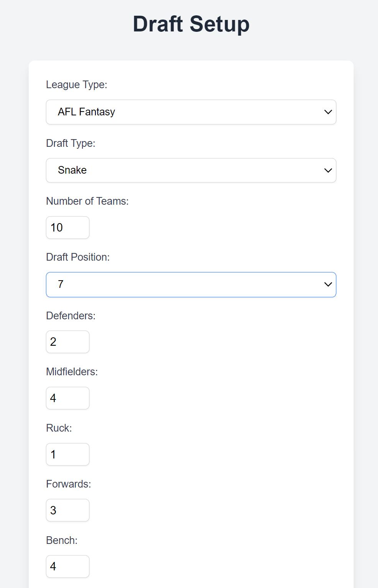The height and width of the screenshot is (588, 378).
Task: Click the Ruck number input box
Action: [x=67, y=455]
